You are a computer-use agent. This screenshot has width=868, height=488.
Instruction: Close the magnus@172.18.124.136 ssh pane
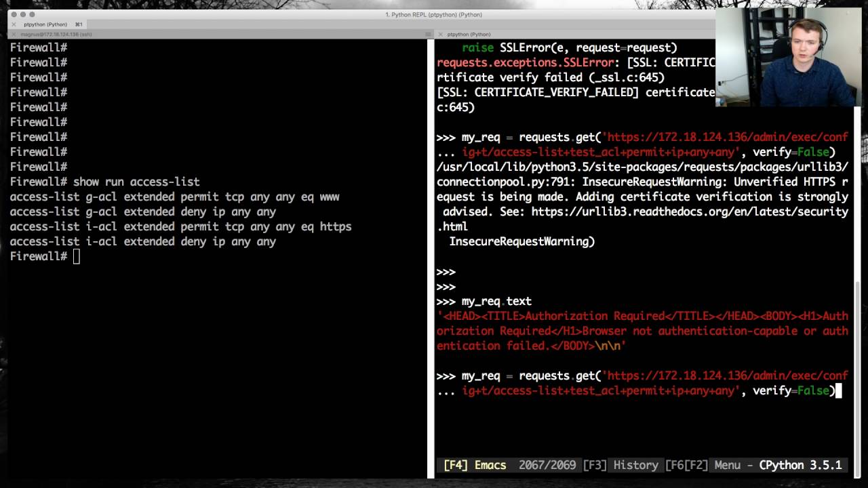(x=14, y=34)
